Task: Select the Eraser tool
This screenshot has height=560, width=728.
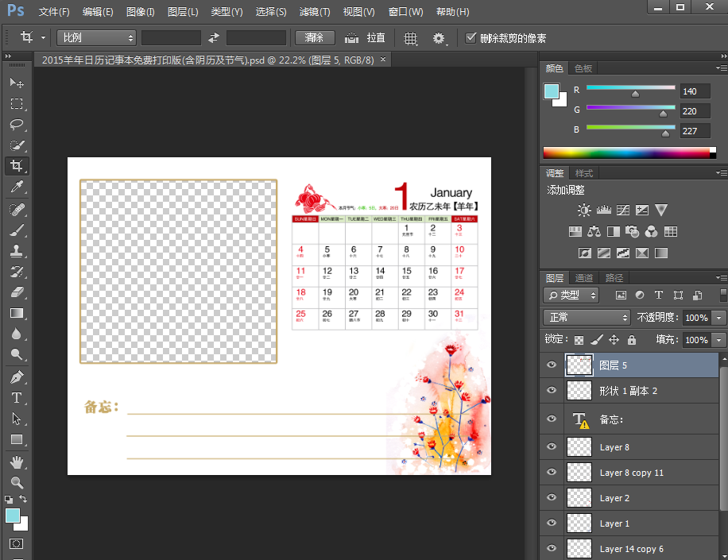Action: pos(16,292)
